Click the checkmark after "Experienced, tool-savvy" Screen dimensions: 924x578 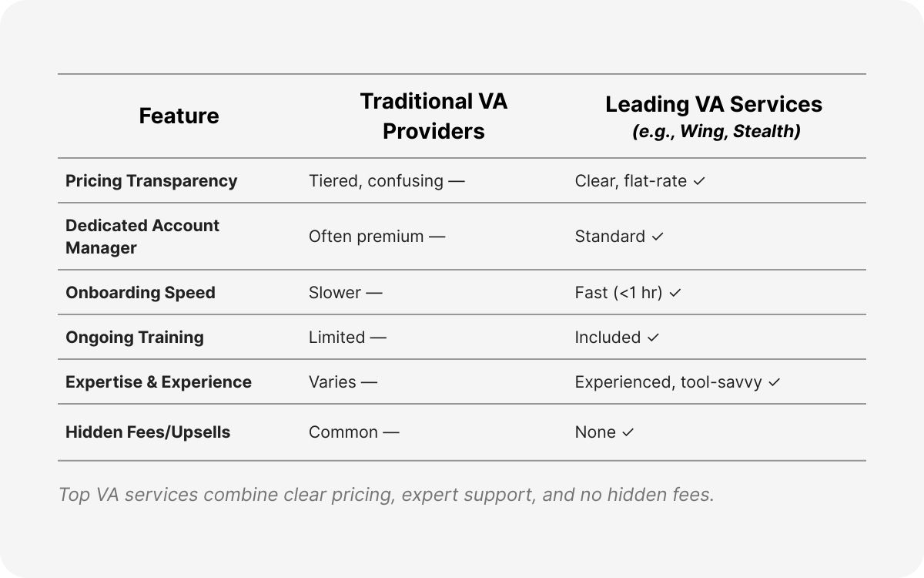pyautogui.click(x=775, y=383)
